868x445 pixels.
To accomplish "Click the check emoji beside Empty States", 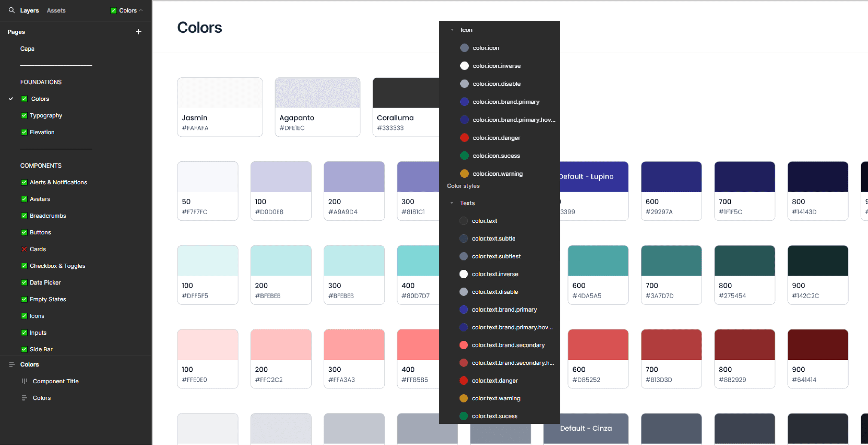I will 24,299.
